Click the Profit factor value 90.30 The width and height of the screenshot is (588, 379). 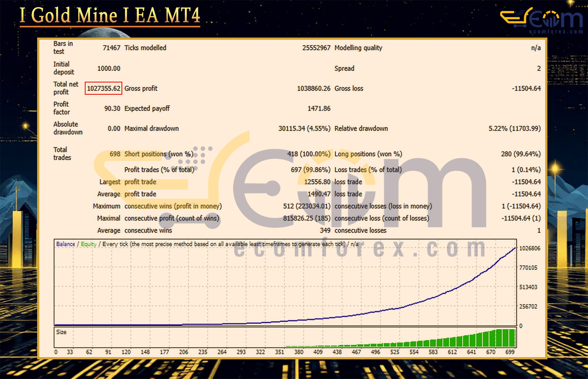[112, 108]
